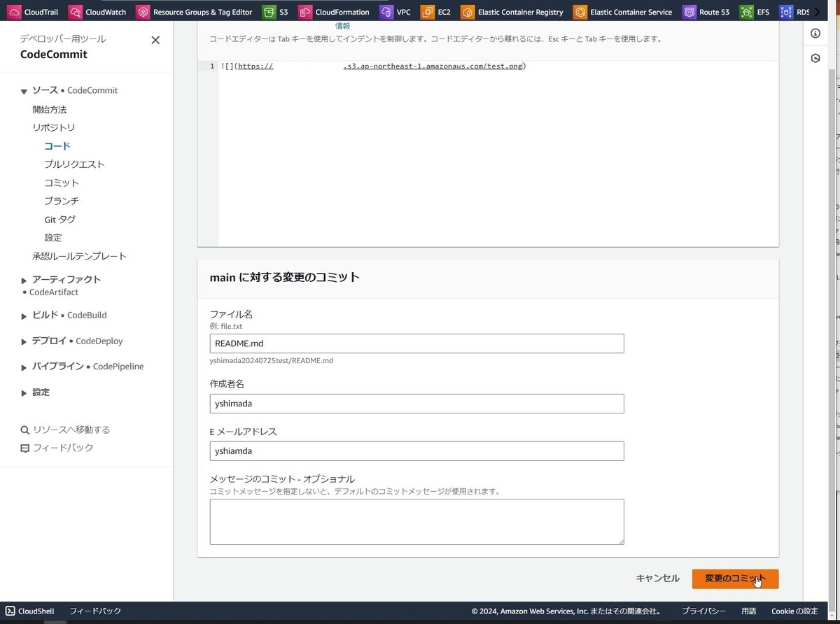Click the 作成者名 input field

pos(416,404)
